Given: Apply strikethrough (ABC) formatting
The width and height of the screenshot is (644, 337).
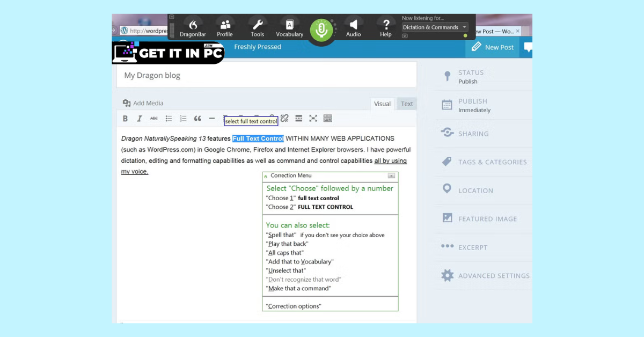Looking at the screenshot, I should [154, 119].
